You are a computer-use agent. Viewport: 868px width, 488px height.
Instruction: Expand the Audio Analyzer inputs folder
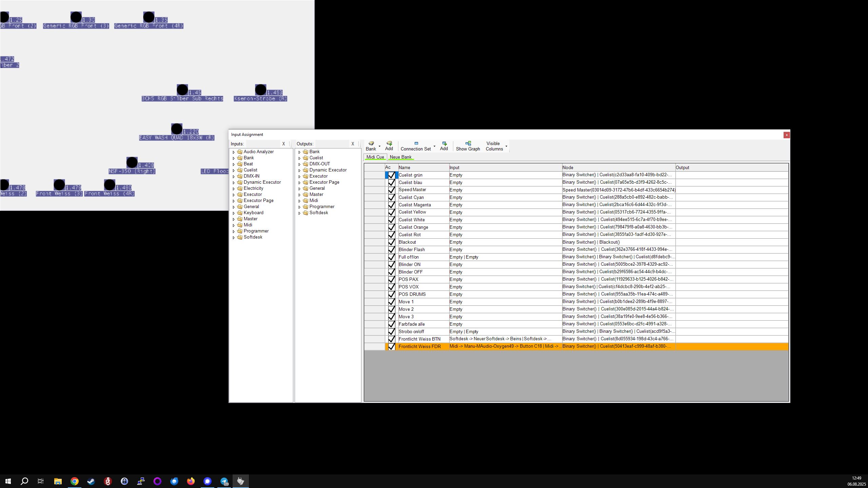tap(234, 152)
